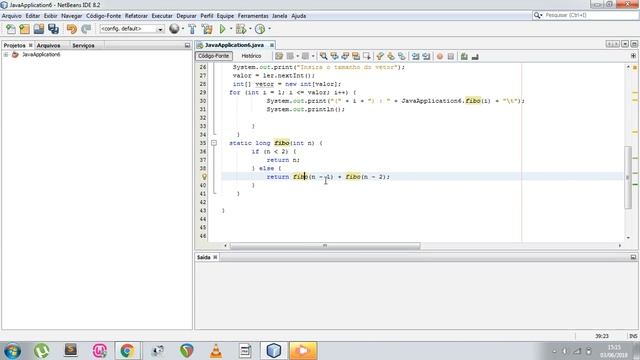Open the Ajuda menu
Image resolution: width=640 pixels, height=360 pixels.
coord(298,16)
